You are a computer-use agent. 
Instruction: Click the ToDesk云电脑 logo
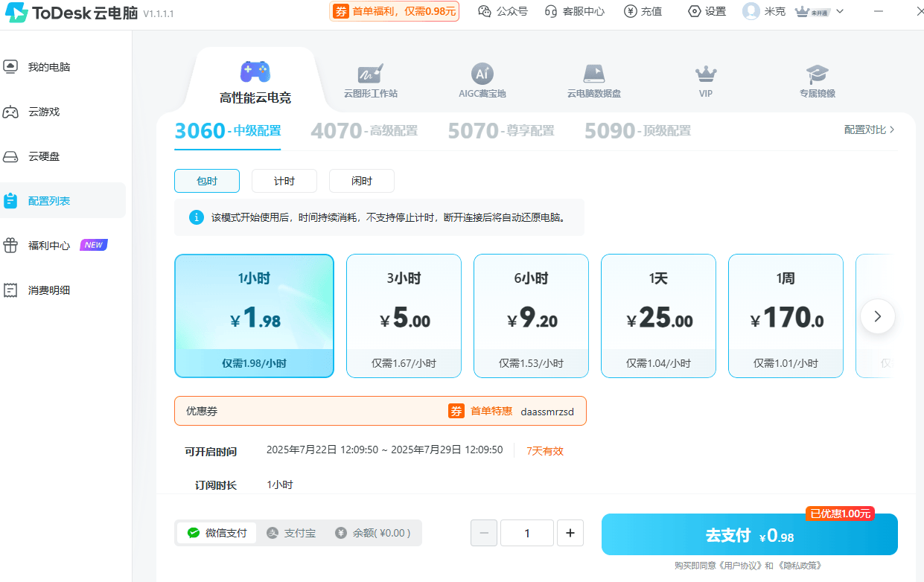(x=71, y=13)
